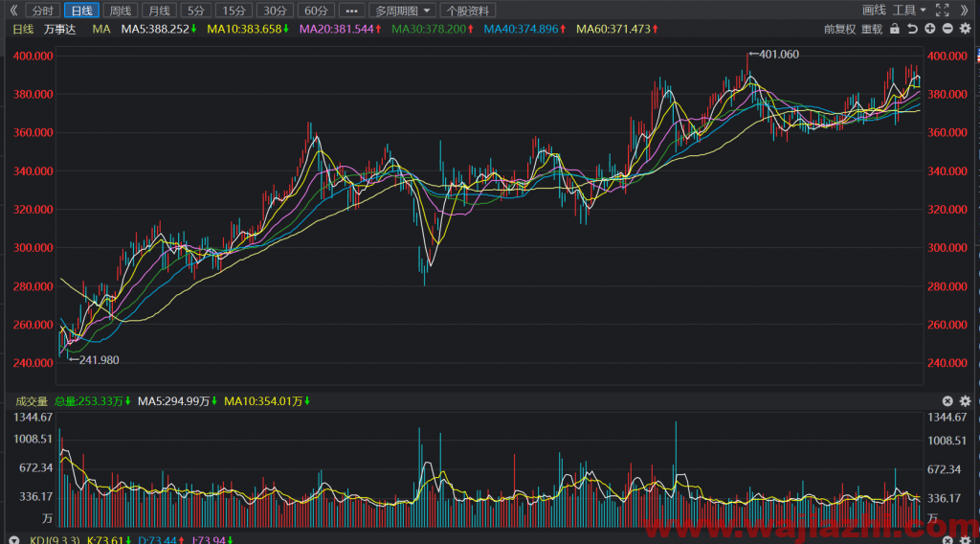Select the 15分 period tab
The height and width of the screenshot is (544, 980).
234,11
